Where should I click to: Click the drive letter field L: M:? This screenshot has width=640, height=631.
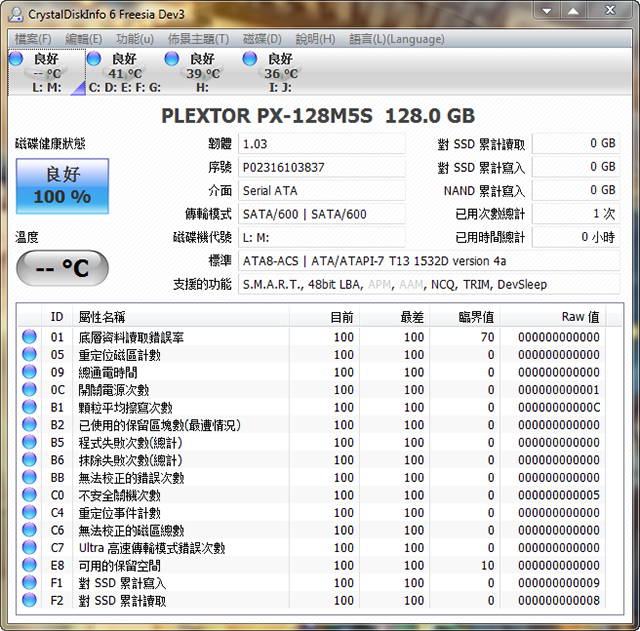[x=322, y=237]
